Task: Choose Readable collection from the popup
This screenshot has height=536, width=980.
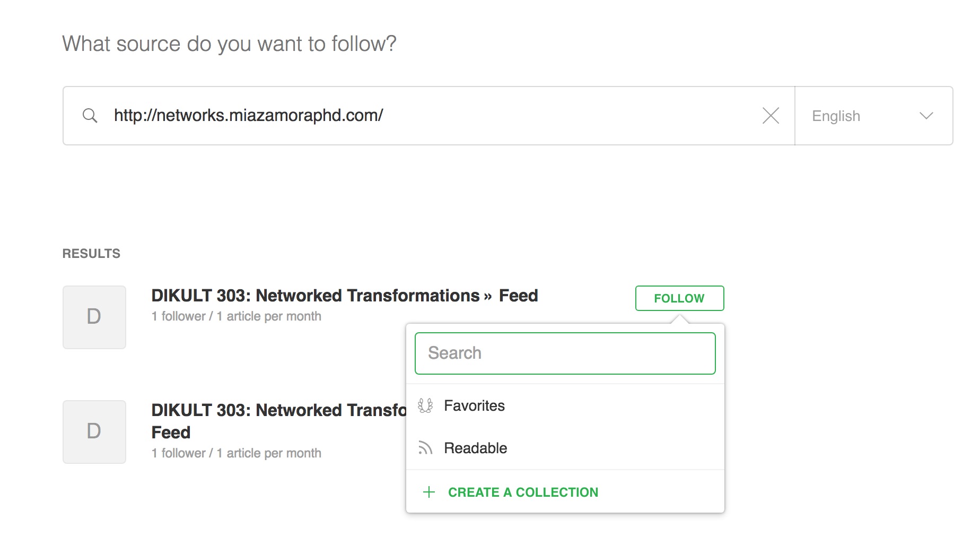Action: pos(475,448)
